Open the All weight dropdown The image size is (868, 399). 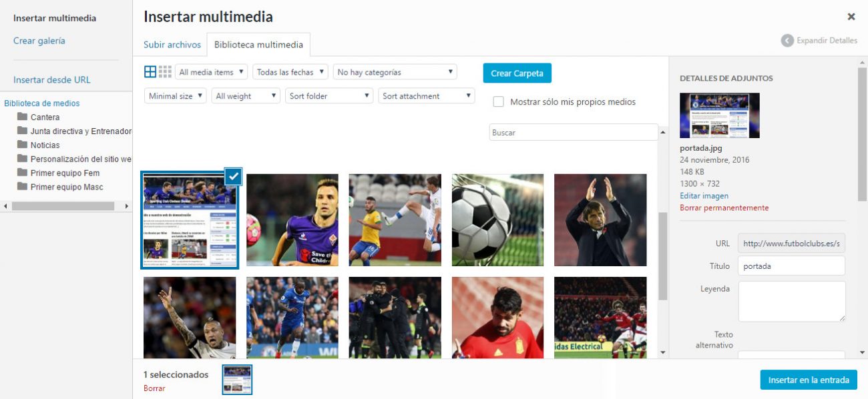tap(246, 95)
